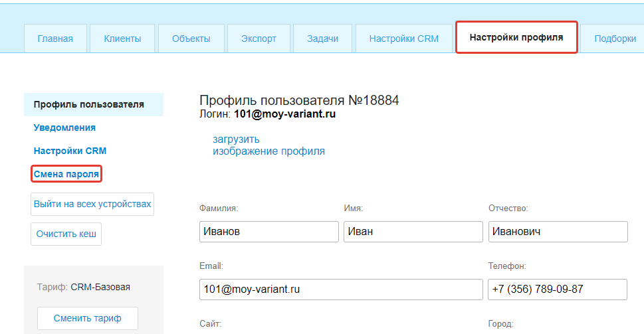This screenshot has height=334, width=644.
Task: Select the Задачи tab
Action: 322,39
